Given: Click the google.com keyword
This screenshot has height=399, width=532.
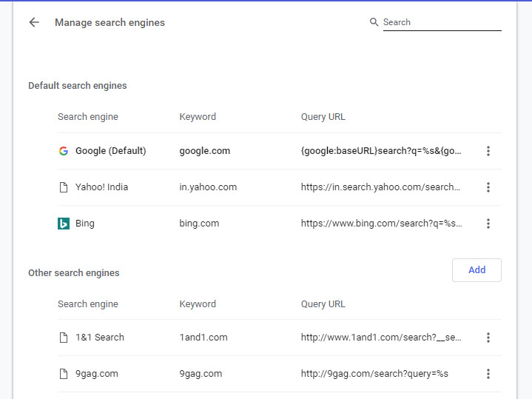Looking at the screenshot, I should click(x=205, y=151).
